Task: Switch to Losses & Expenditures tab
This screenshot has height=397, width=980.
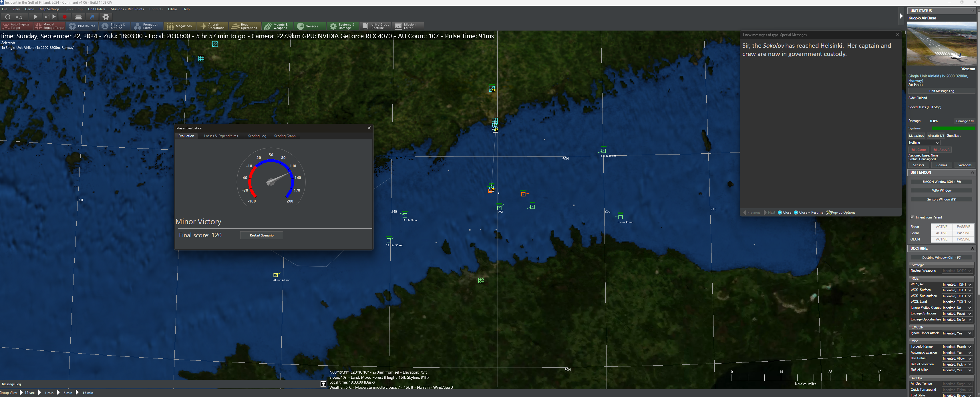Action: 221,136
